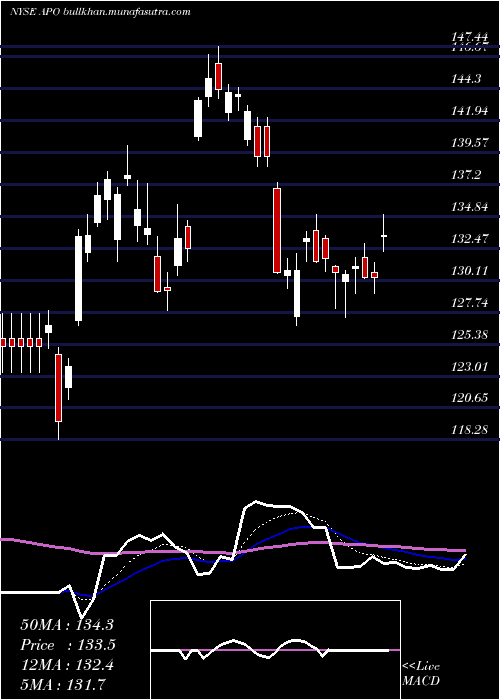The image size is (500, 700).
Task: Click the 120.65 price axis label
Action: [469, 398]
